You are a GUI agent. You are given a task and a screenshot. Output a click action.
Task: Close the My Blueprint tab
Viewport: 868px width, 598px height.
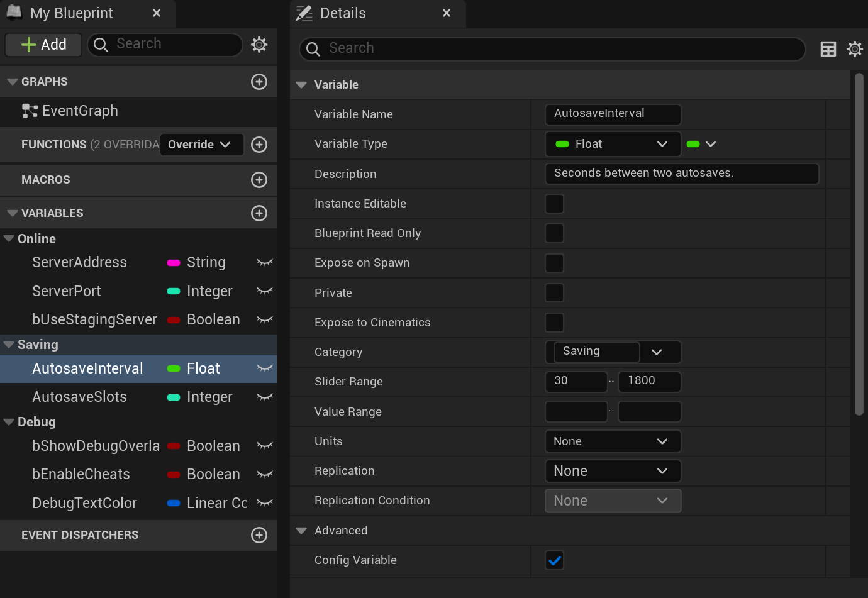[157, 13]
